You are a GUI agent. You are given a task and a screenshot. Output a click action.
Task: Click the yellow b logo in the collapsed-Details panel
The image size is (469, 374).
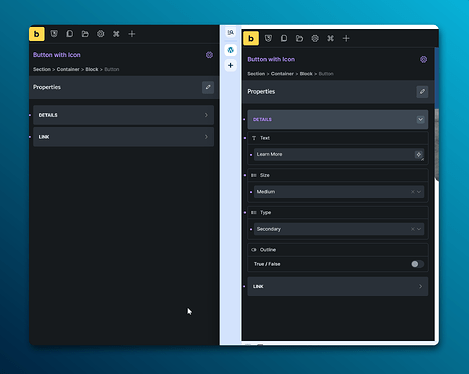click(x=37, y=34)
